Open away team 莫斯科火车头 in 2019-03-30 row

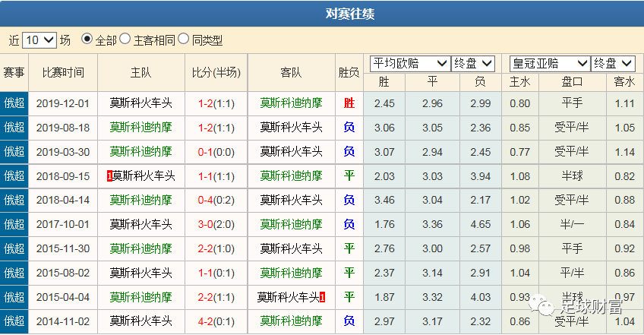(x=291, y=152)
